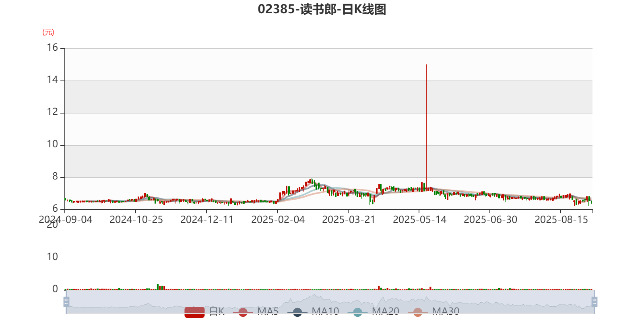Click the data zoom range selection area

coord(330,301)
